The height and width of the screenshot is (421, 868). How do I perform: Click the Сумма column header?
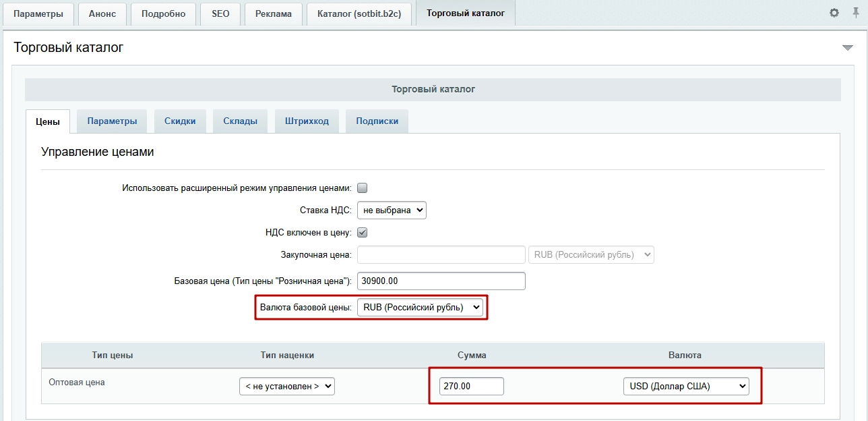[472, 355]
